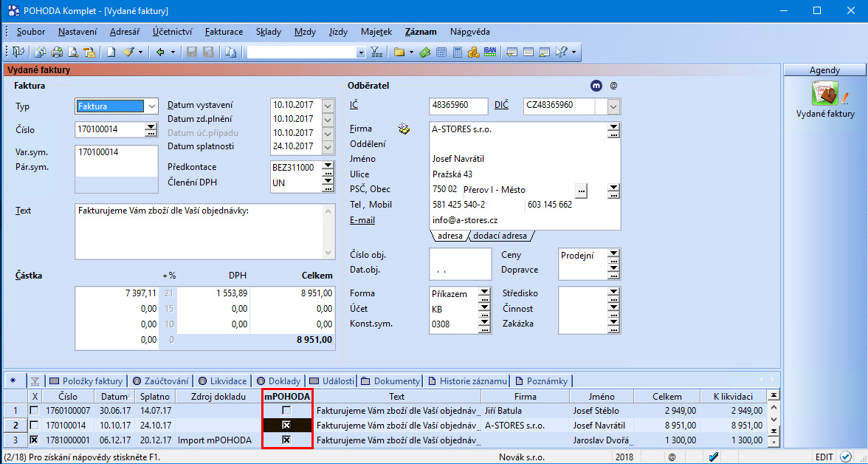The image size is (868, 464).
Task: Click the @ icon next to Odběratel
Action: [x=613, y=86]
